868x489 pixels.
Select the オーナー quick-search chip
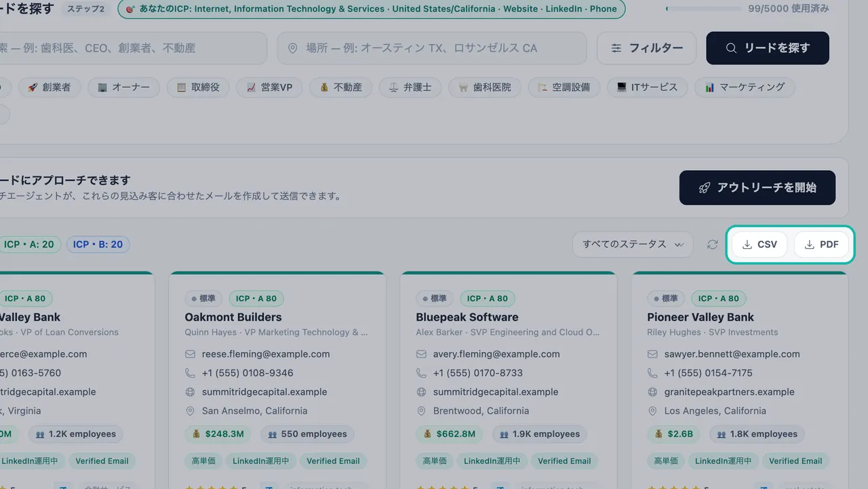pos(123,87)
